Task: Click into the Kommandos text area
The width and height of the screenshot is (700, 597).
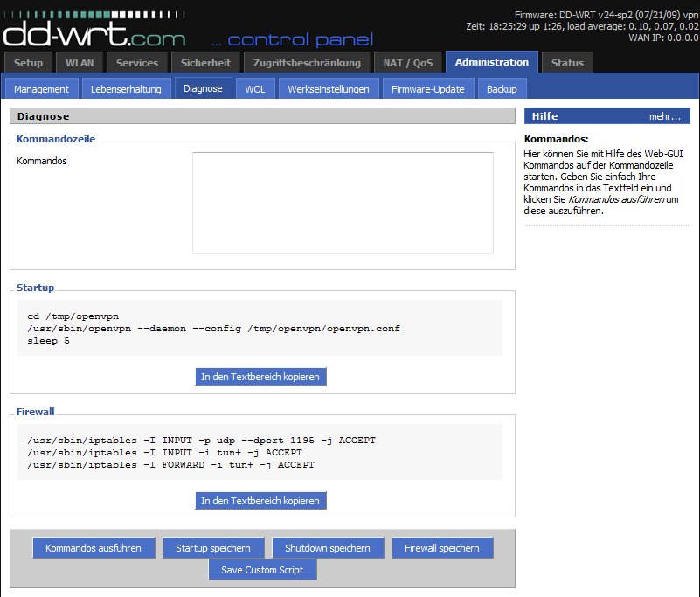Action: pos(343,203)
